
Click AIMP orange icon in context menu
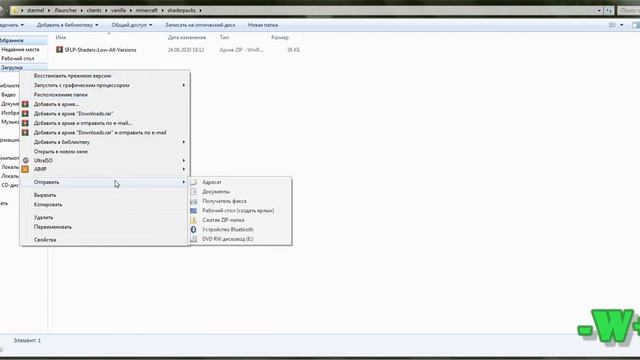tap(25, 169)
